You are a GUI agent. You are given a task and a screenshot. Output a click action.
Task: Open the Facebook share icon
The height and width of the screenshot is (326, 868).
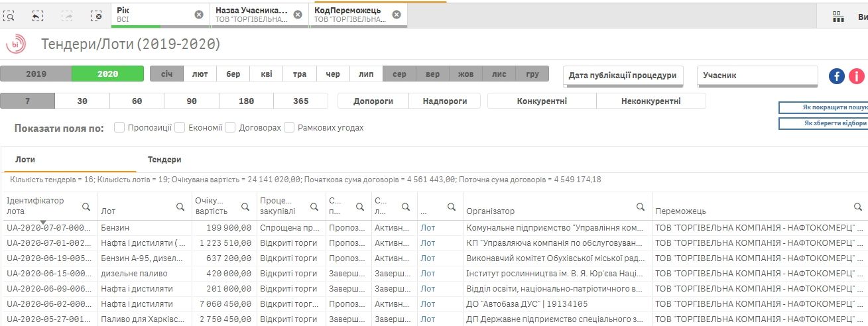click(837, 76)
